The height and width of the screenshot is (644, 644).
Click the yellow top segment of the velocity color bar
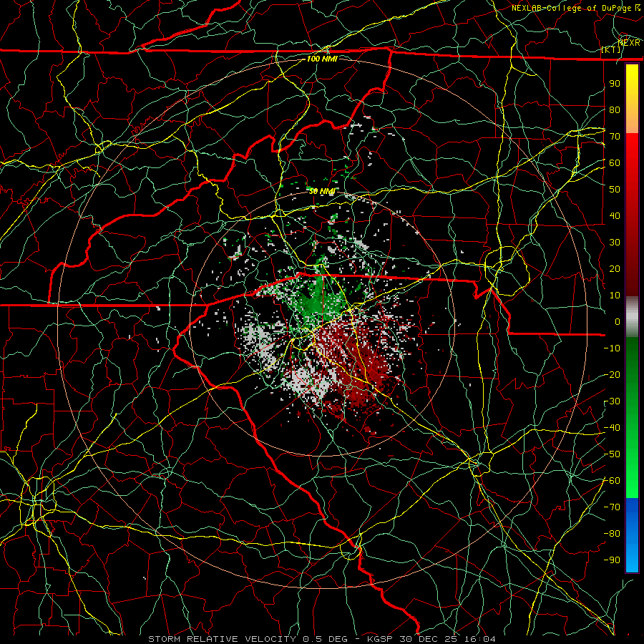pos(632,99)
